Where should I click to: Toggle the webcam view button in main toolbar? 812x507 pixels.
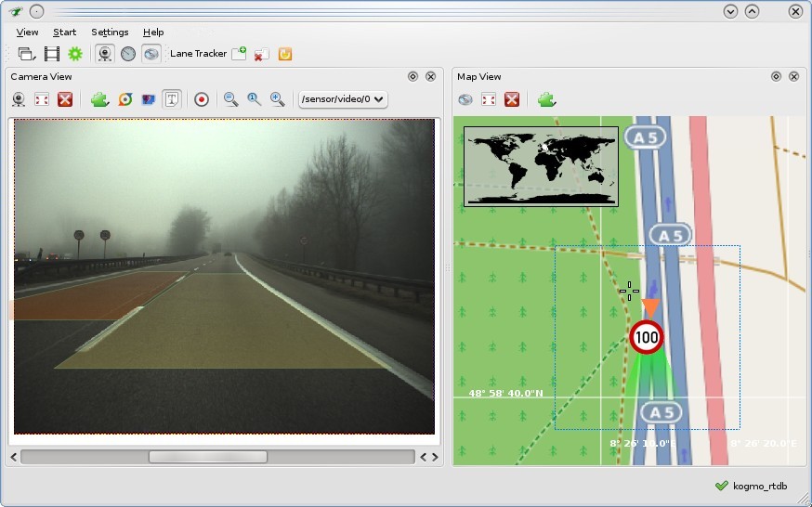pos(105,54)
